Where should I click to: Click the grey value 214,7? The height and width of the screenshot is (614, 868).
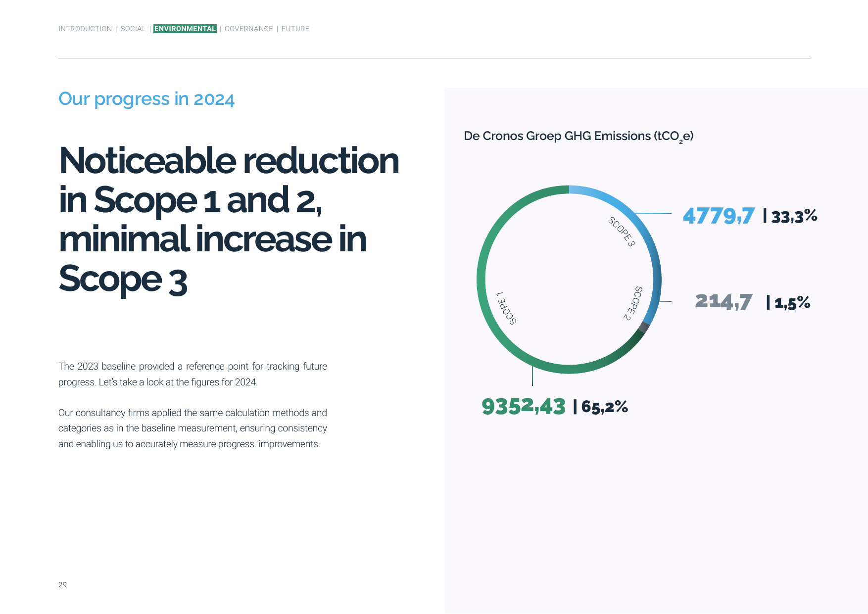pyautogui.click(x=723, y=301)
